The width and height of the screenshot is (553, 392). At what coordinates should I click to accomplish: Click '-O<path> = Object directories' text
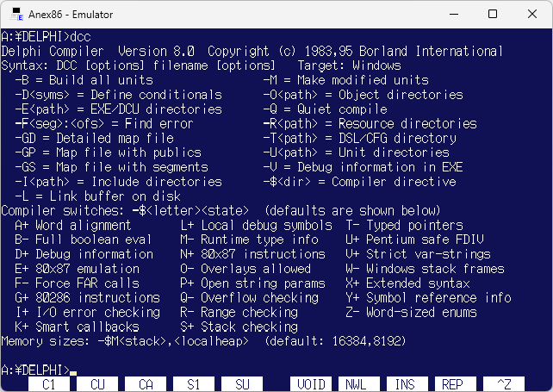click(363, 95)
